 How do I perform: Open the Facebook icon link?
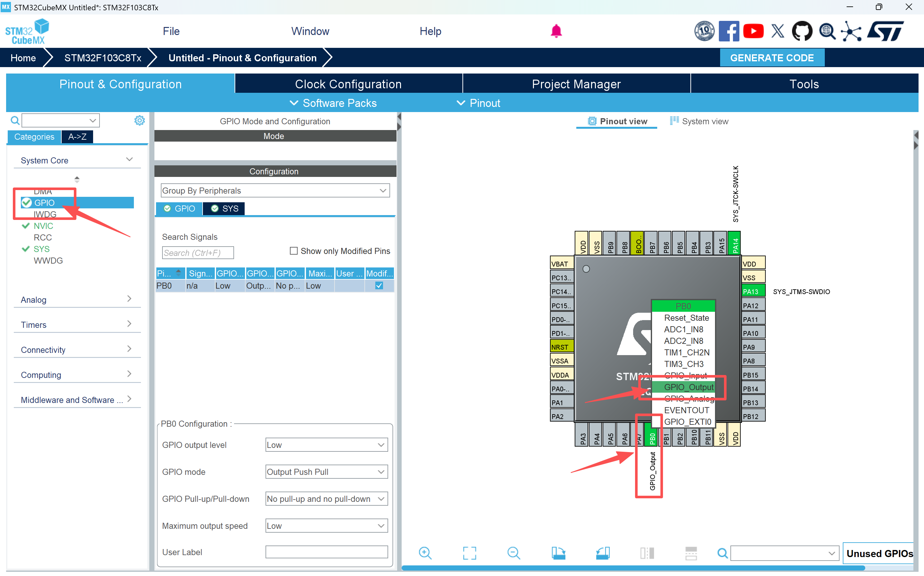pyautogui.click(x=728, y=31)
